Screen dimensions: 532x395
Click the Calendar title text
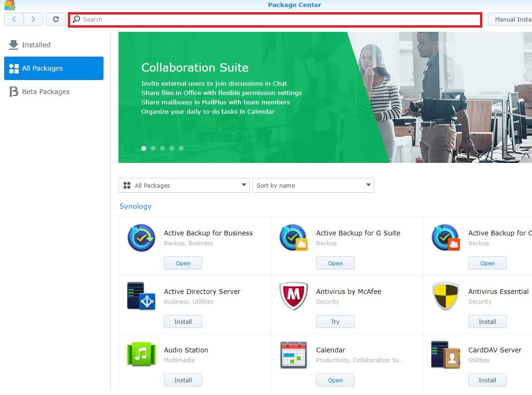pyautogui.click(x=331, y=350)
